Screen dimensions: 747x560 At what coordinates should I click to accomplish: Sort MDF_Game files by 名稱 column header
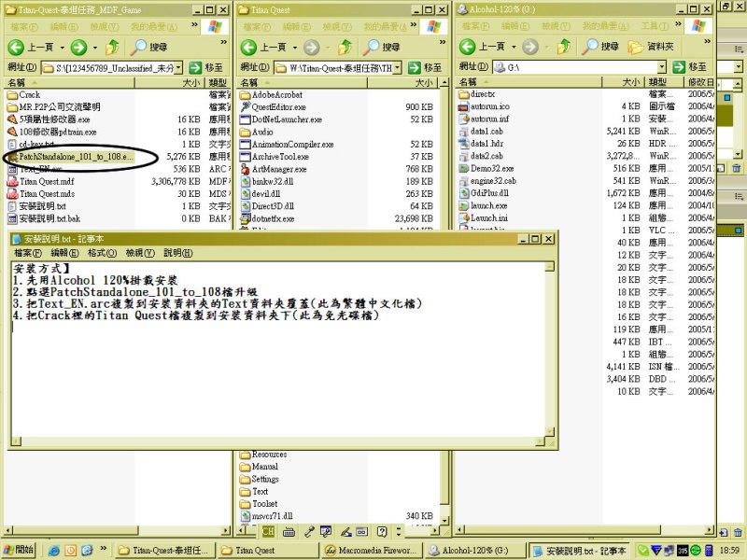pos(69,83)
